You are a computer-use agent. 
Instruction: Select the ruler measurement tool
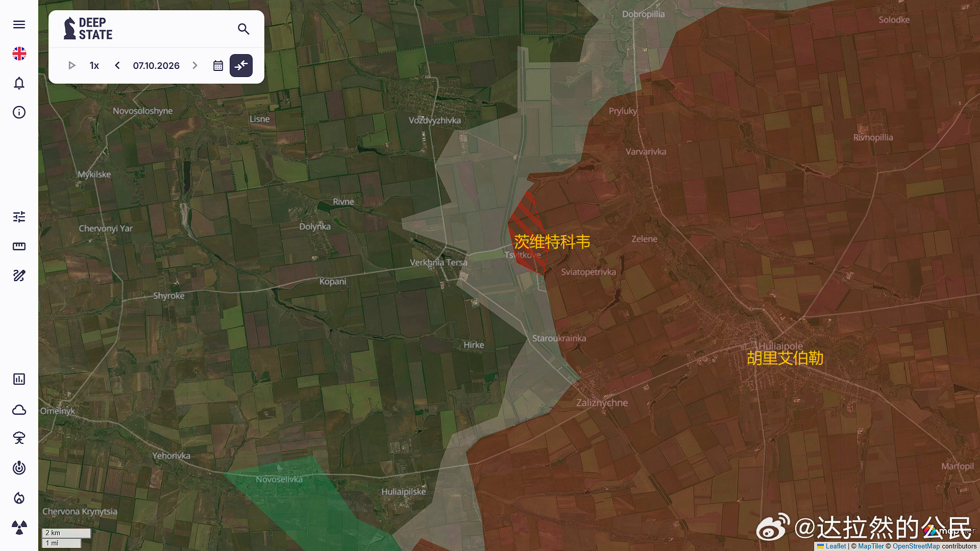click(x=19, y=246)
